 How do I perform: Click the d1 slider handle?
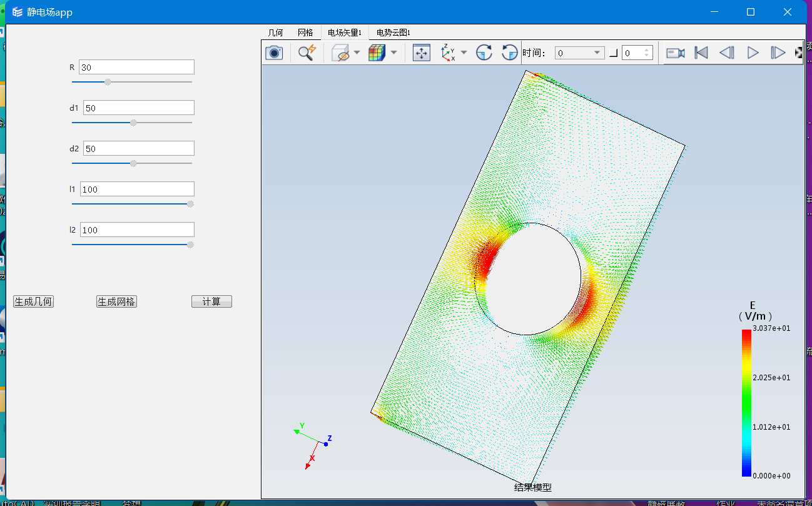(x=133, y=123)
